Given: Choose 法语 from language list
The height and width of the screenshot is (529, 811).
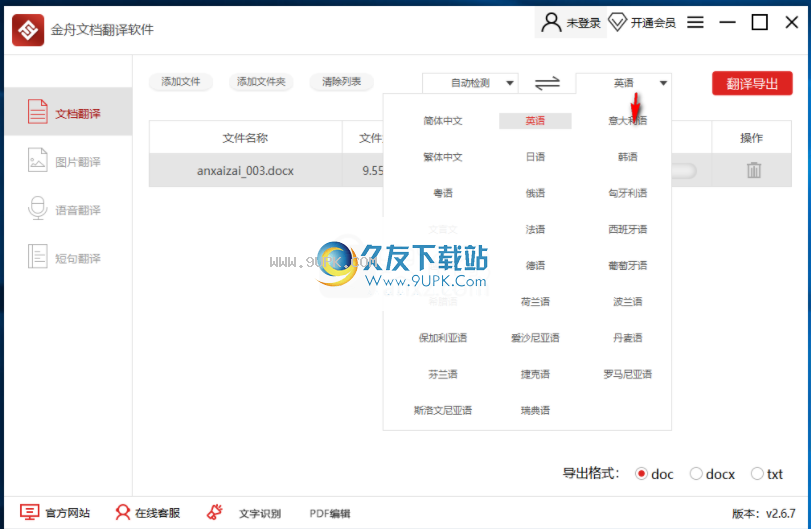Looking at the screenshot, I should 535,230.
